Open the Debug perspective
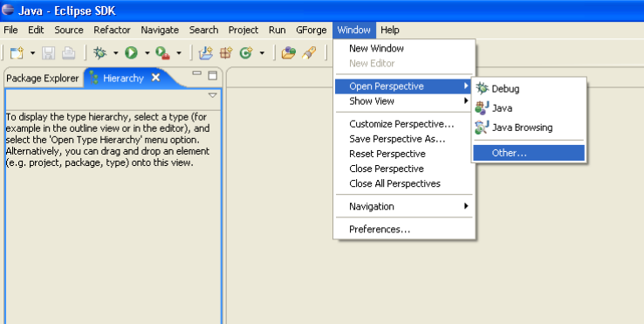 (x=529, y=89)
